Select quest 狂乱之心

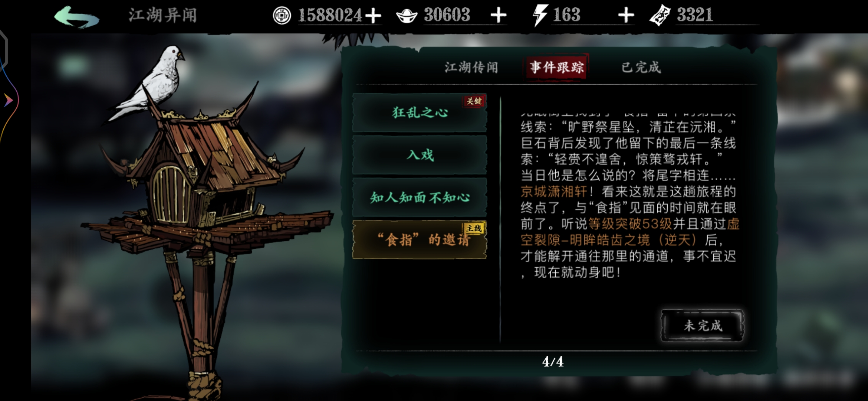pos(420,113)
